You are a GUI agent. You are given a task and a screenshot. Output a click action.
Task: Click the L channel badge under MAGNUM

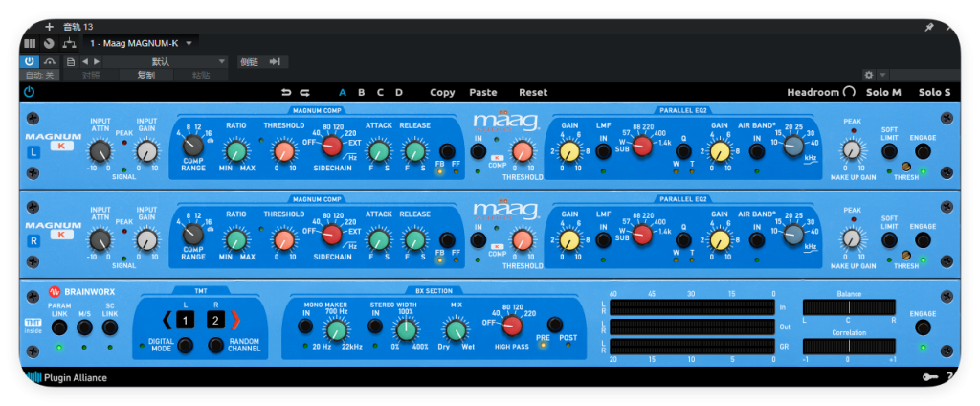point(33,151)
